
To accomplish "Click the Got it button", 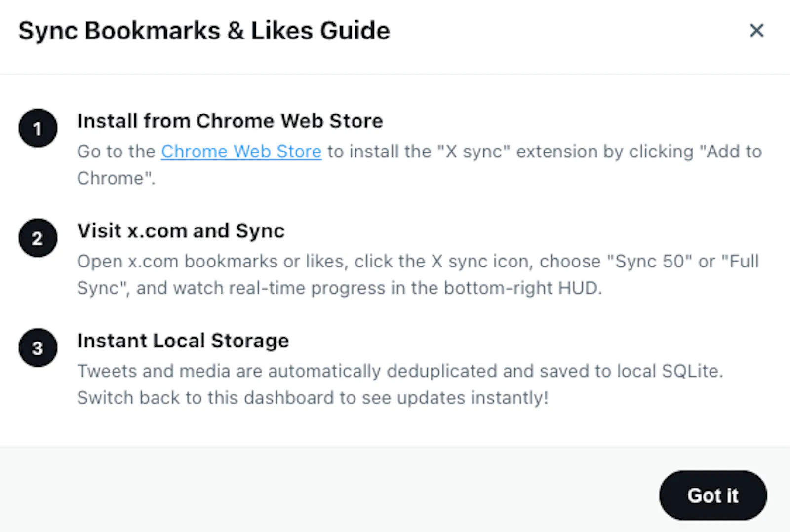I will click(x=713, y=495).
